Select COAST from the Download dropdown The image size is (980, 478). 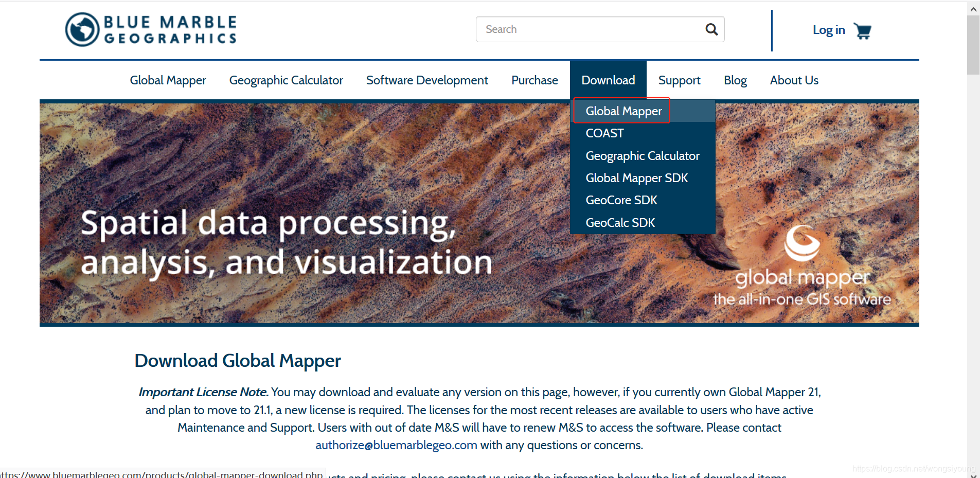(605, 133)
